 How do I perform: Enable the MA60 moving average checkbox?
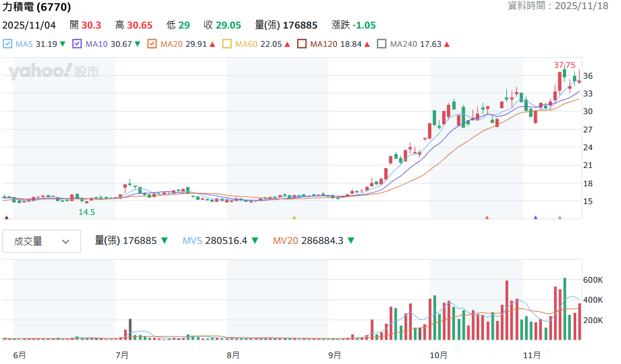coord(227,44)
